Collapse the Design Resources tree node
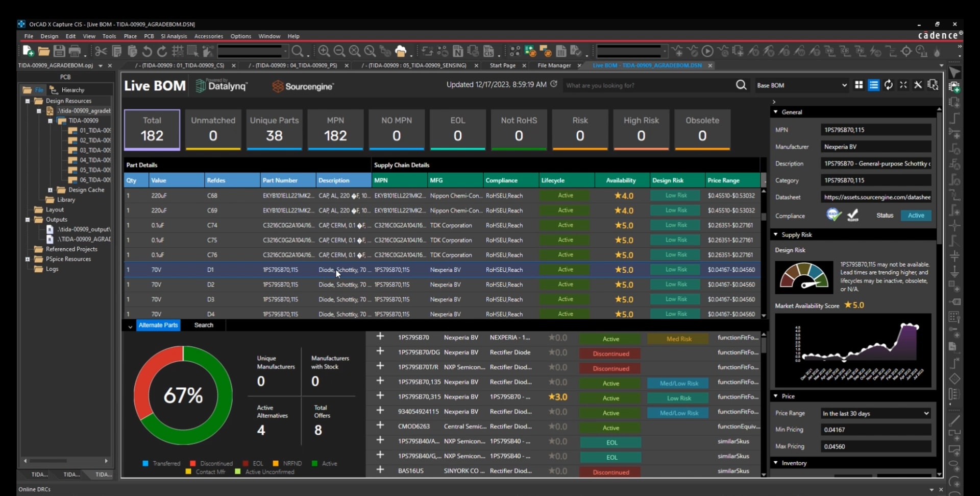The height and width of the screenshot is (496, 980). (x=28, y=101)
